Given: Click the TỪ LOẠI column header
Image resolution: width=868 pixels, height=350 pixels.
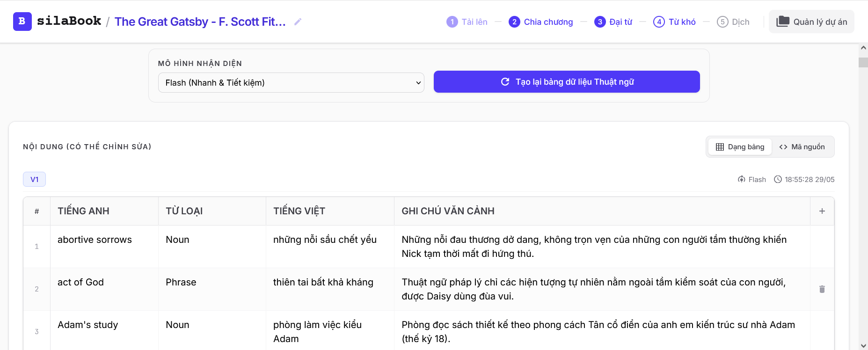Looking at the screenshot, I should click(212, 211).
